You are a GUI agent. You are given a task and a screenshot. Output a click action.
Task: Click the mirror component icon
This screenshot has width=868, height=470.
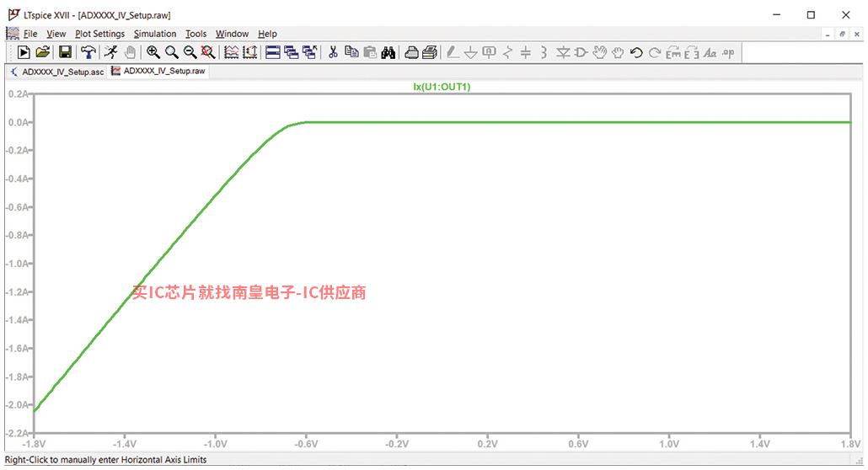[x=691, y=52]
